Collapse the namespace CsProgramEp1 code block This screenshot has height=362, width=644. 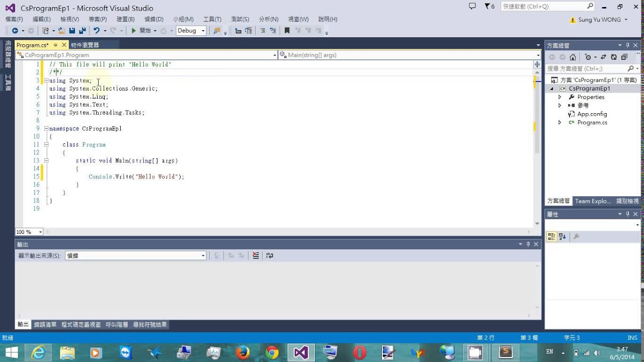point(46,129)
